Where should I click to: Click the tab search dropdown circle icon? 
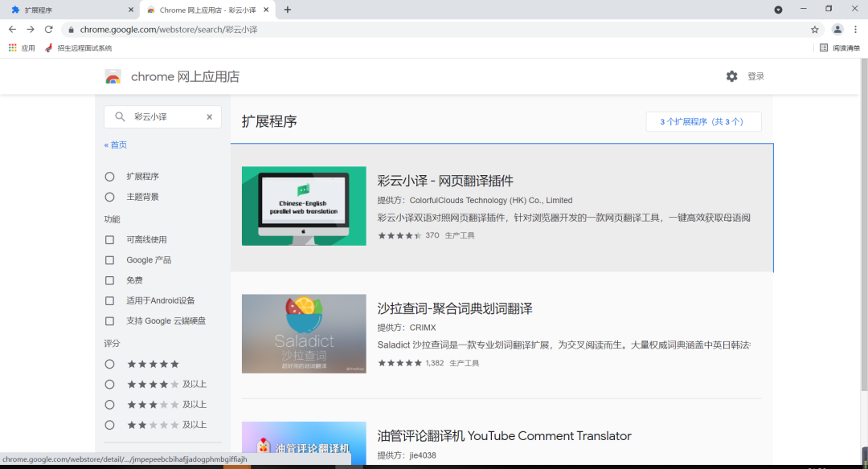coord(778,10)
